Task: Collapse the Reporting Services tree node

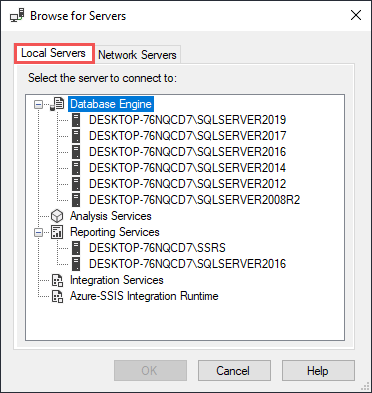Action: tap(39, 232)
